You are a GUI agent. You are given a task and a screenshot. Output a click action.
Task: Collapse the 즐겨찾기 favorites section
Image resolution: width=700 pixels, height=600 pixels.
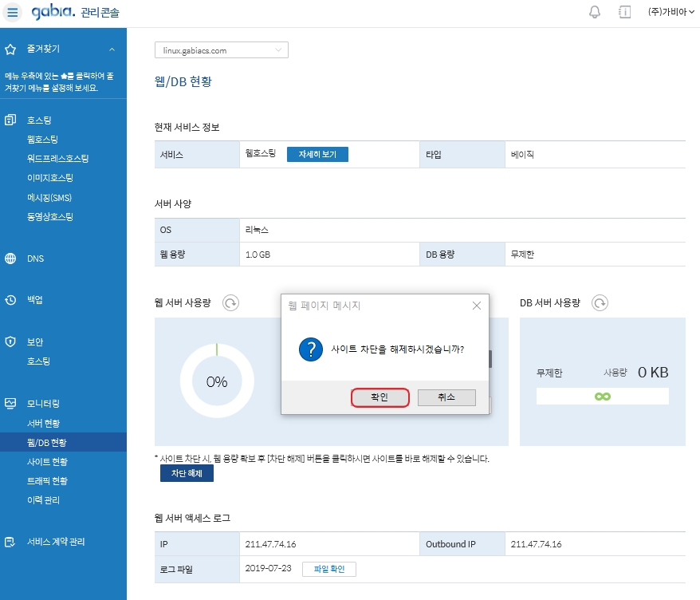coord(112,49)
